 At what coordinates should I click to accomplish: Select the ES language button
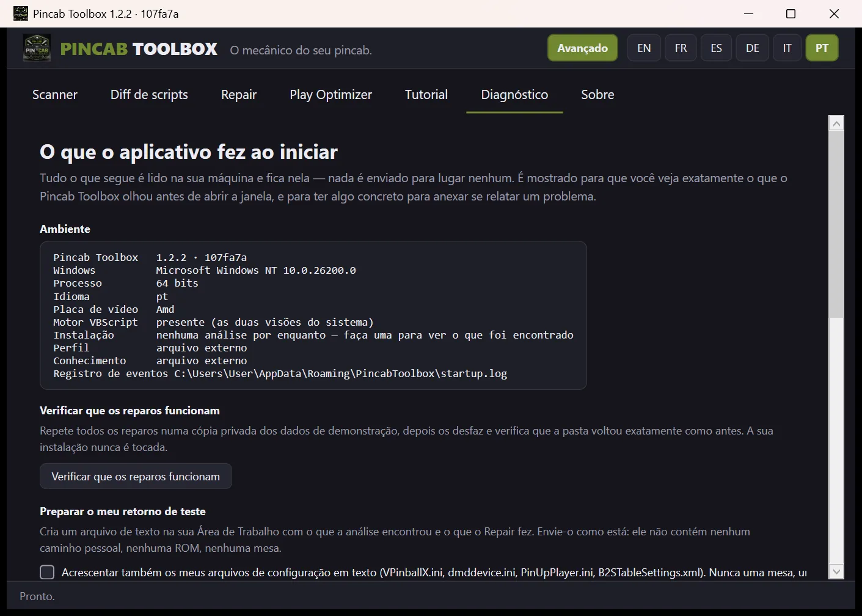tap(716, 48)
